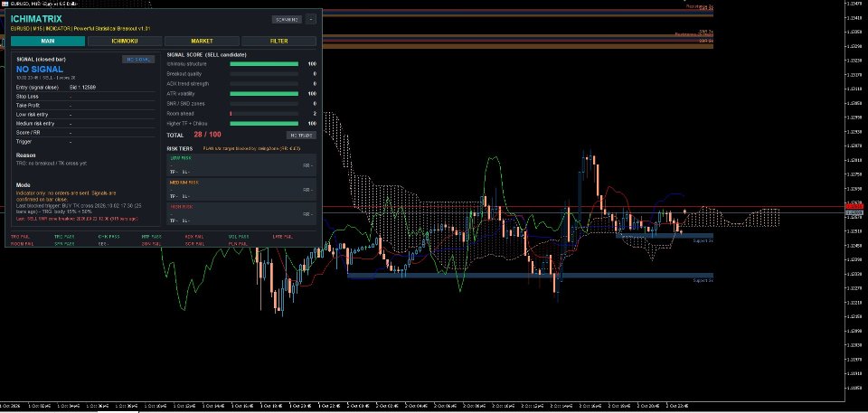The width and height of the screenshot is (868, 413).
Task: Click the LATE FAIL status chip
Action: click(x=282, y=237)
